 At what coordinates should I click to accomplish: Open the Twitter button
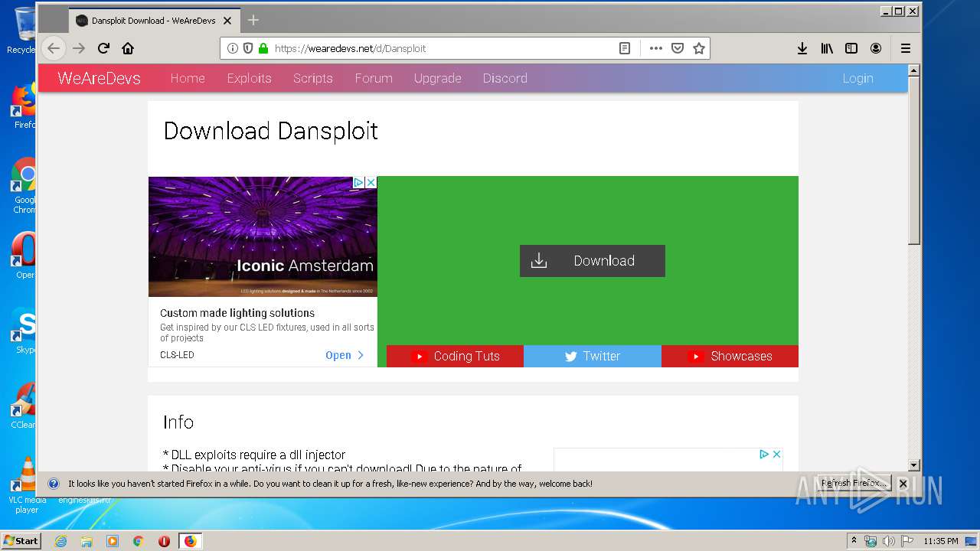(593, 356)
